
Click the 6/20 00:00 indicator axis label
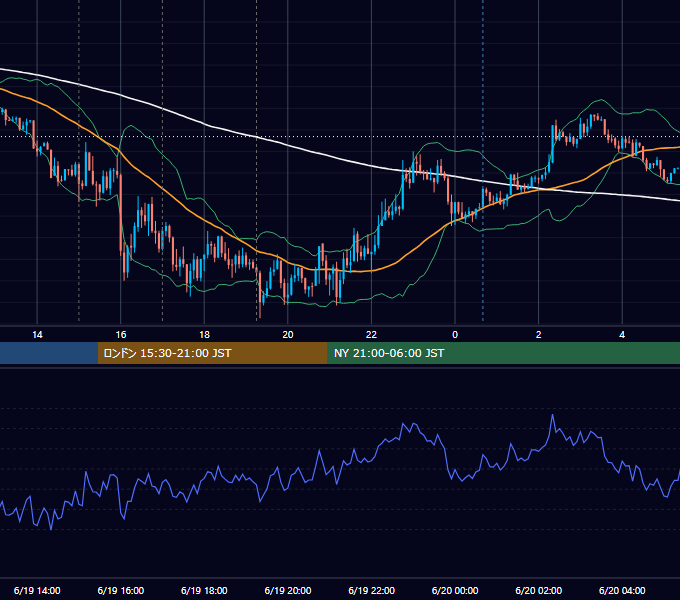coord(455,590)
